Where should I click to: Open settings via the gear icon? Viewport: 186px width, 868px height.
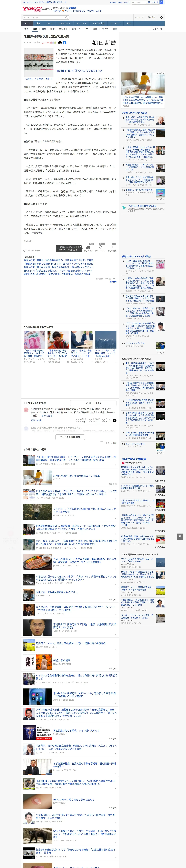coord(161,18)
